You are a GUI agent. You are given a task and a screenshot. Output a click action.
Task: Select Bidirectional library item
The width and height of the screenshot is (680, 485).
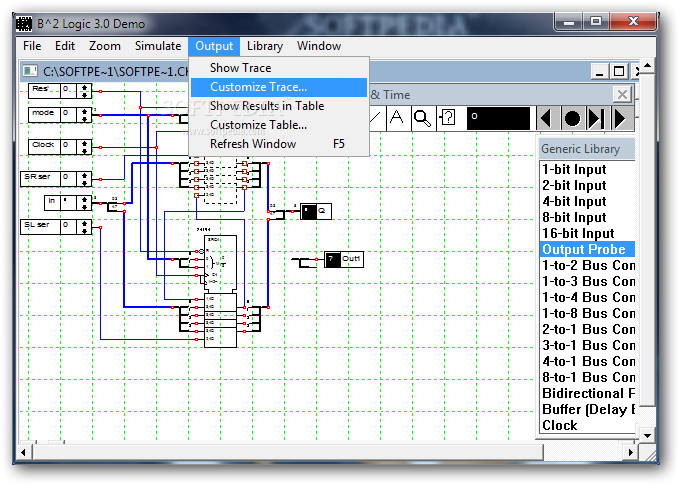coord(588,393)
